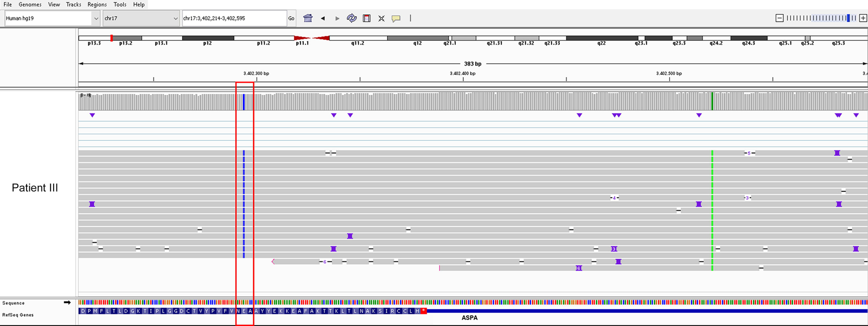868x326 pixels.
Task: Click the p12 band on the ideogram
Action: [x=208, y=38]
